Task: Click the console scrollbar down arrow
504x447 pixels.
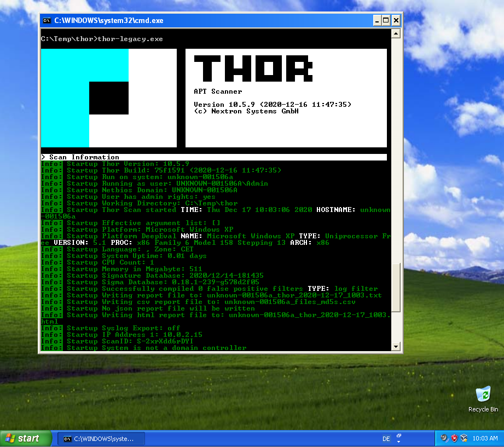Action: point(396,346)
